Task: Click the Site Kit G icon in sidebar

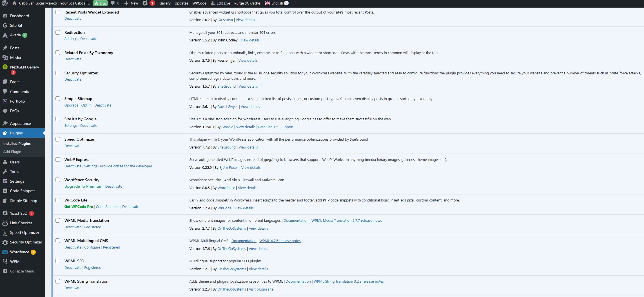Action: point(5,25)
